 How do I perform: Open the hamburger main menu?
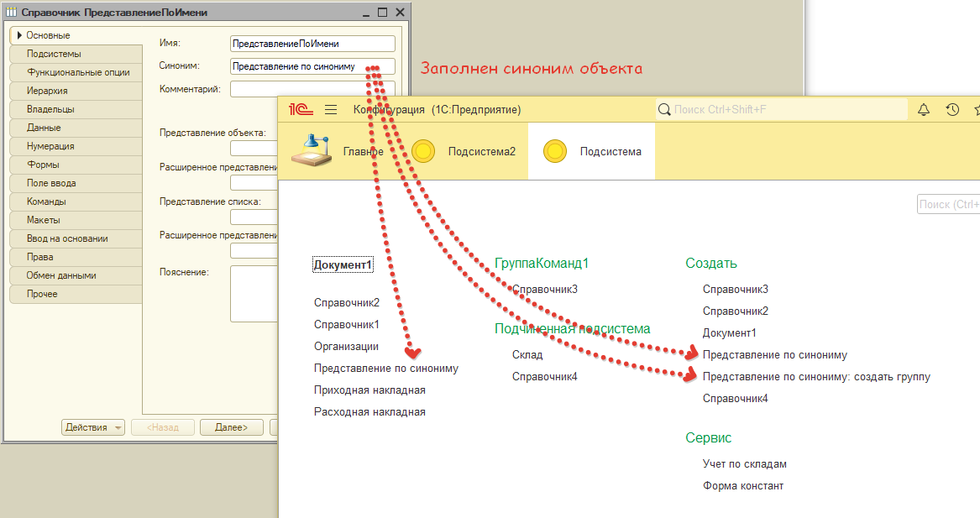tap(331, 109)
